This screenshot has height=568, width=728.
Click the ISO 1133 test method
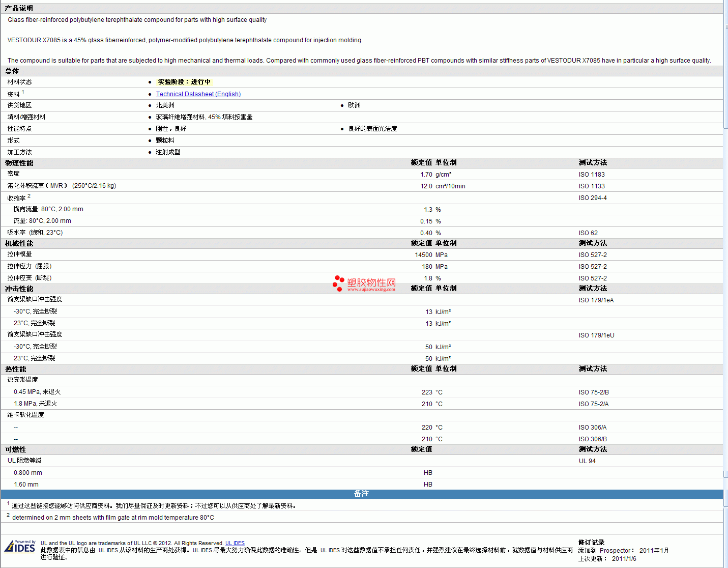point(592,186)
